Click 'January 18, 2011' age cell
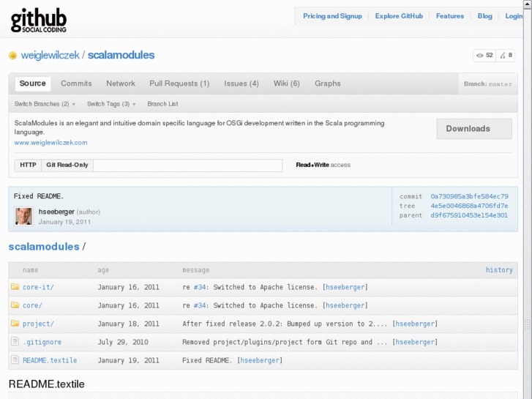Image resolution: width=532 pixels, height=399 pixels. point(128,324)
